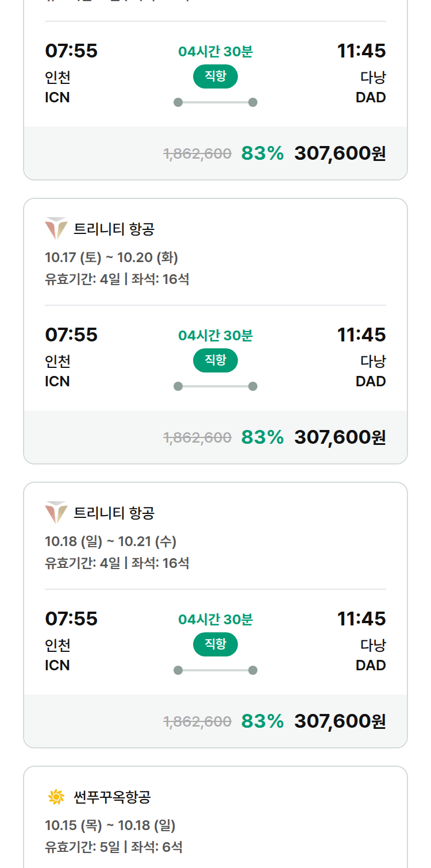Click 83% discount in 10.17–10.20 card
431x868 pixels.
pos(263,437)
